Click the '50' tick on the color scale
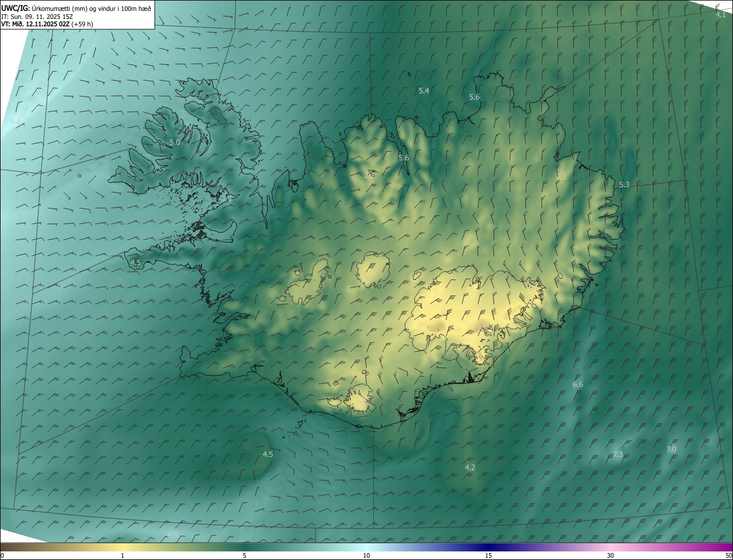Viewport: 733px width, 560px height. click(728, 555)
